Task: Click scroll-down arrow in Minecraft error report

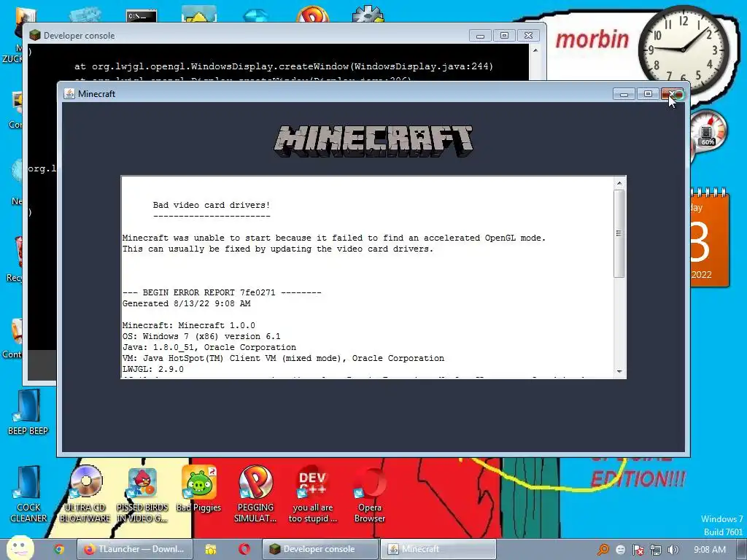Action: pos(619,371)
